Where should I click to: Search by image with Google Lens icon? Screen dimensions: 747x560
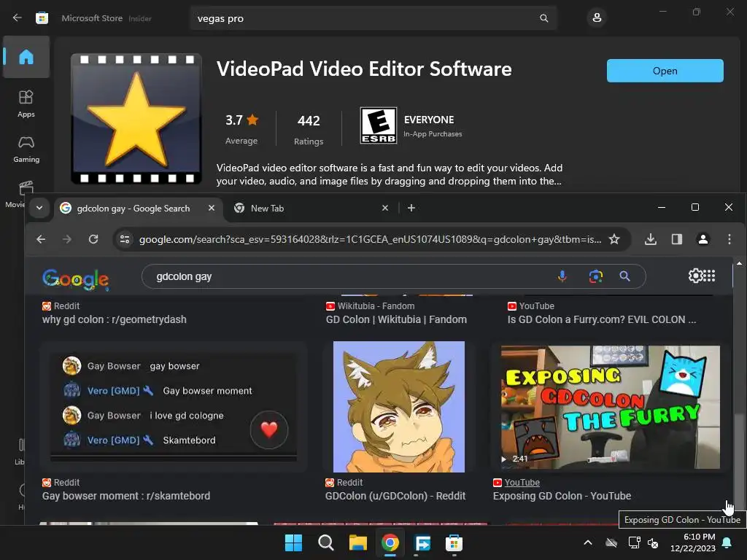tap(595, 276)
